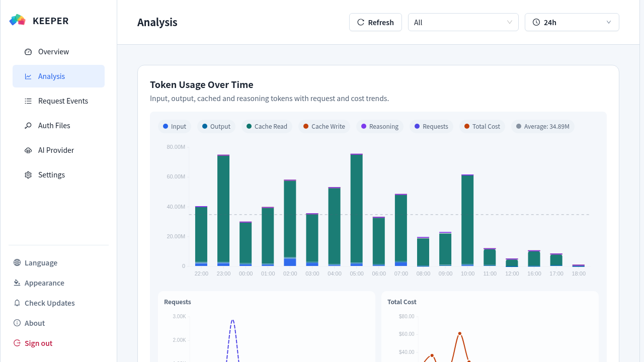Toggle the Reasoning series legend
The image size is (644, 362).
pyautogui.click(x=380, y=126)
